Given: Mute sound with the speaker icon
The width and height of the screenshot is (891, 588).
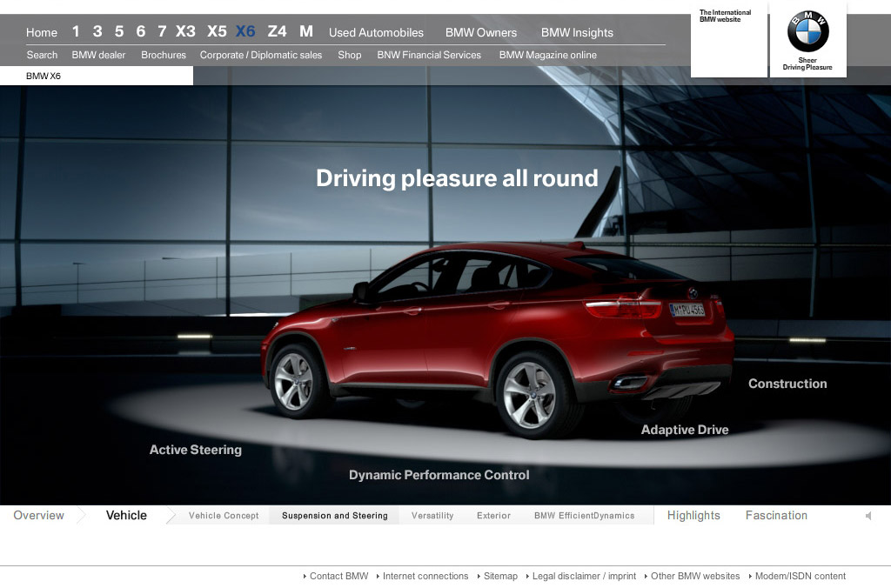Looking at the screenshot, I should pyautogui.click(x=868, y=516).
